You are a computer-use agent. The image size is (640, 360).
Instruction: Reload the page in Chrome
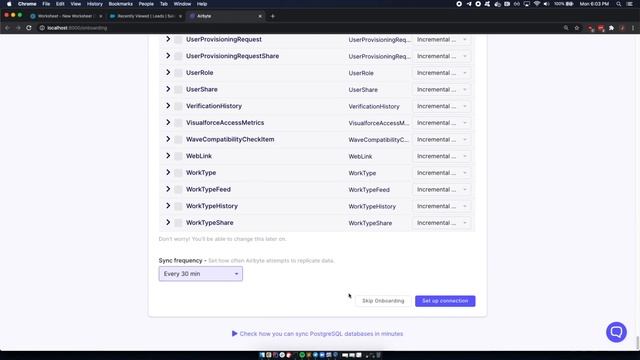[29, 28]
